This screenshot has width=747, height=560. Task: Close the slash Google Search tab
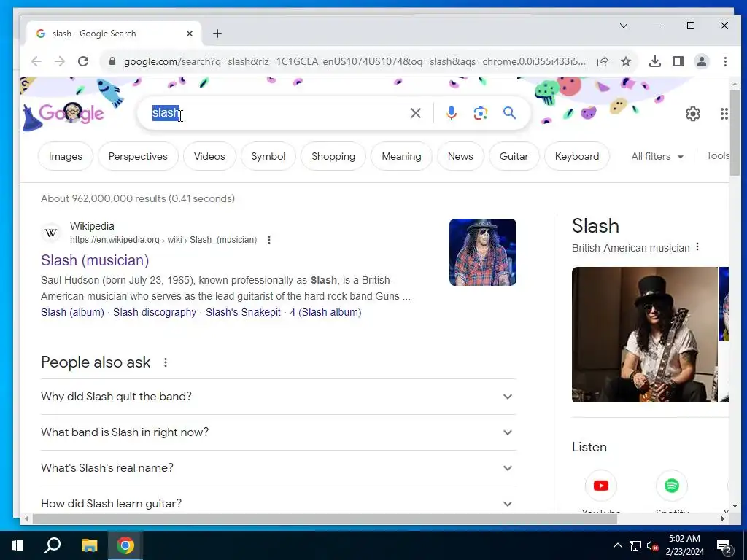pyautogui.click(x=190, y=34)
